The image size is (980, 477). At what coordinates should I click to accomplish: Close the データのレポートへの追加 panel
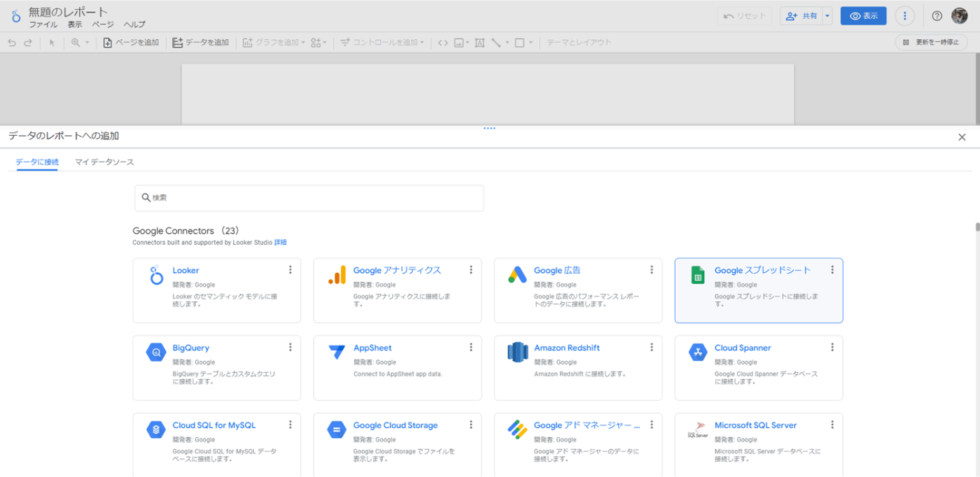click(x=962, y=137)
